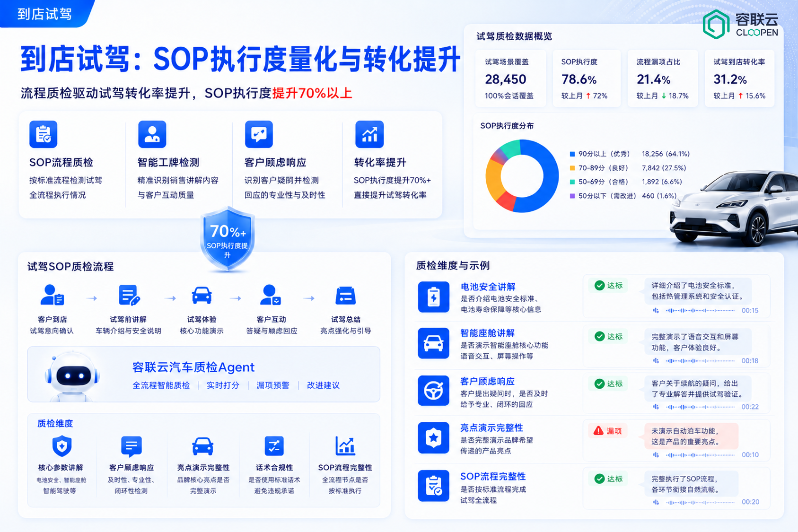Click the 转化率提升 growth chart icon
This screenshot has width=798, height=532.
tap(369, 134)
